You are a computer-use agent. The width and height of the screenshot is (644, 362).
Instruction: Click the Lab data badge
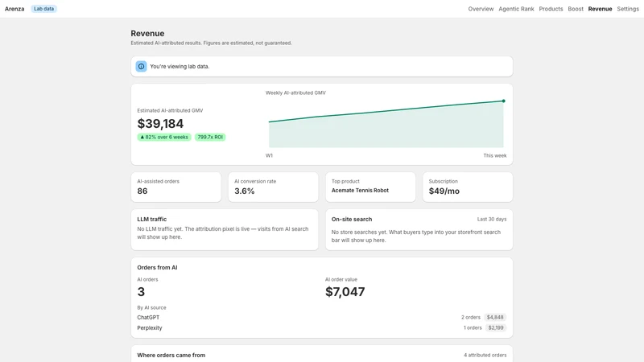43,9
